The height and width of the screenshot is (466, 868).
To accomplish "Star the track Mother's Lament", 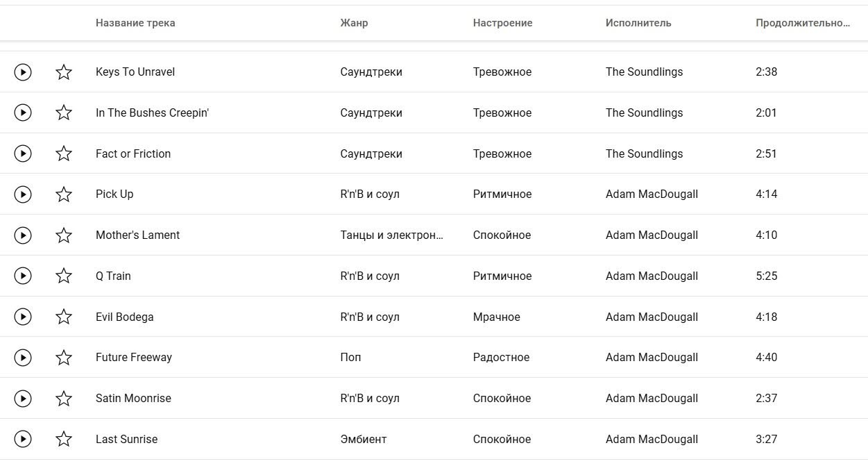I will (x=64, y=235).
